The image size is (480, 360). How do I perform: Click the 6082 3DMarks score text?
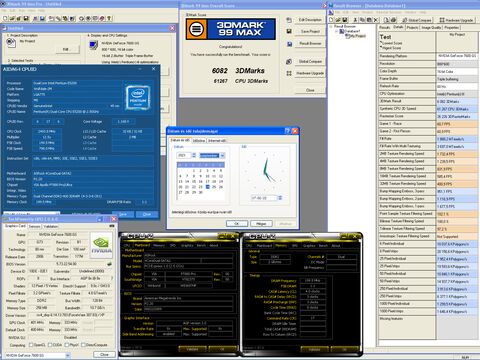(238, 71)
